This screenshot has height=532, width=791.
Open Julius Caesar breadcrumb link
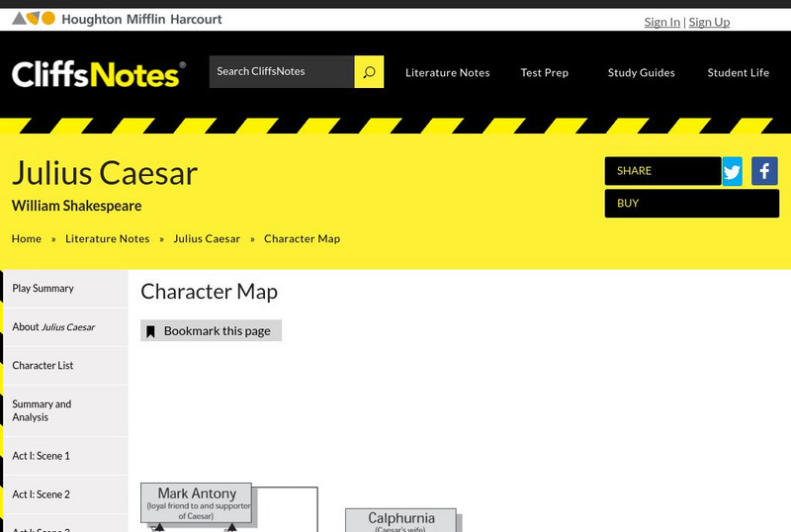point(207,238)
